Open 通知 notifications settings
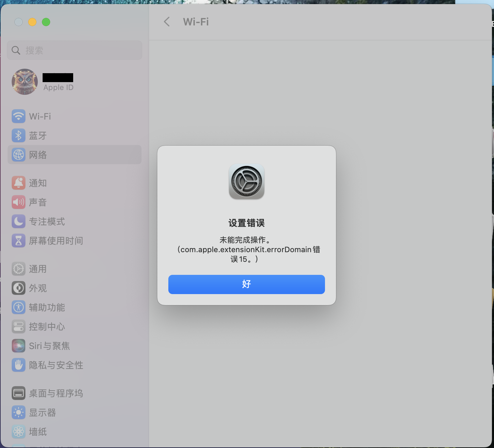This screenshot has height=448, width=494. pos(75,183)
